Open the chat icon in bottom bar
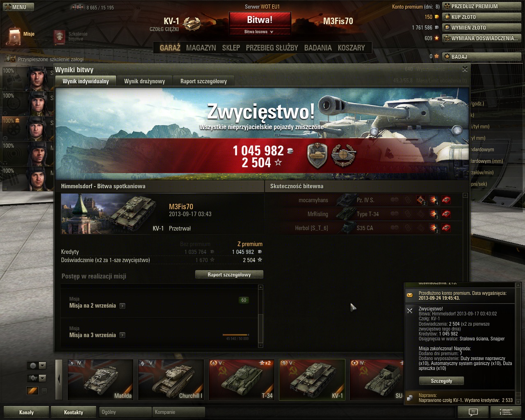525x420 pixels. [473, 412]
